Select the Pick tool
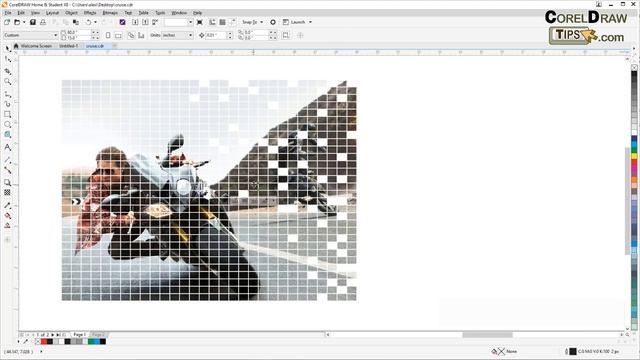Image resolution: width=640 pixels, height=360 pixels. point(7,49)
